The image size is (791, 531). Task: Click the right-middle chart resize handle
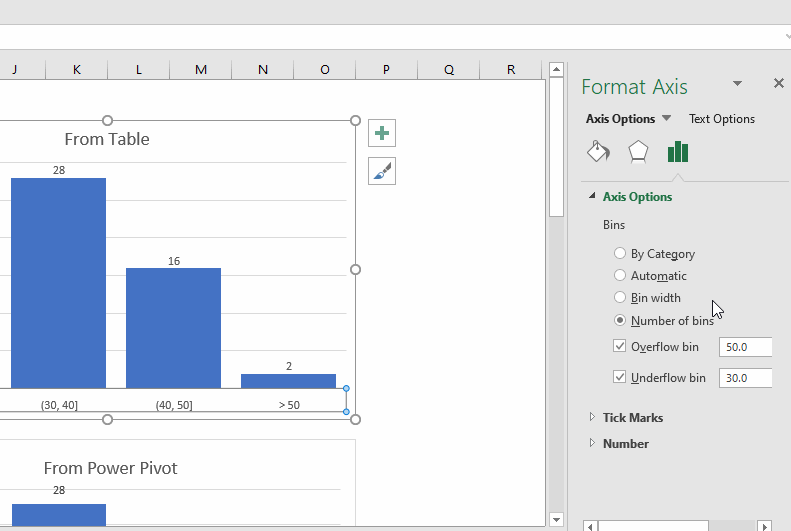(x=355, y=270)
